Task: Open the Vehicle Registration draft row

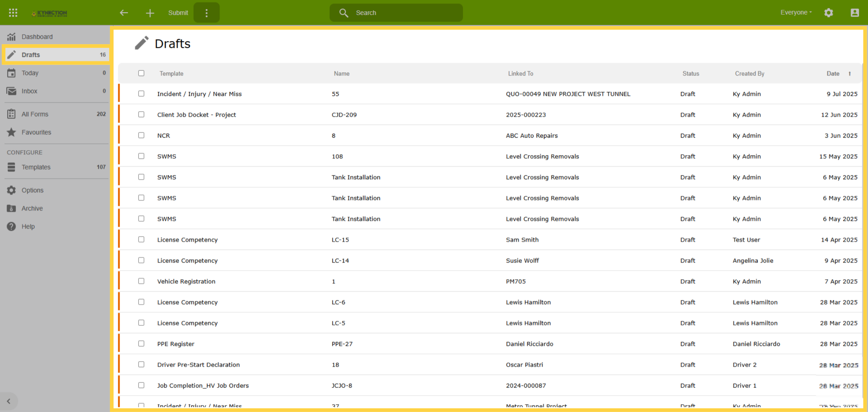Action: coord(491,281)
